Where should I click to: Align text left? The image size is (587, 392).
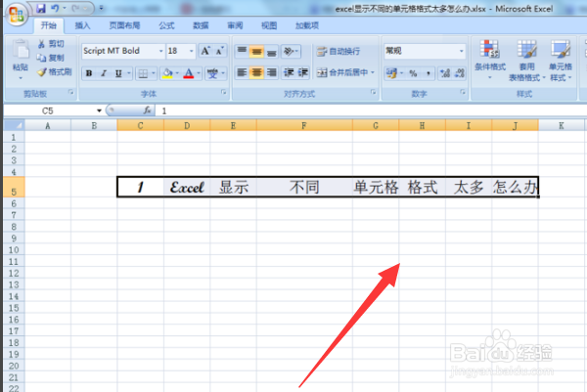(x=242, y=72)
